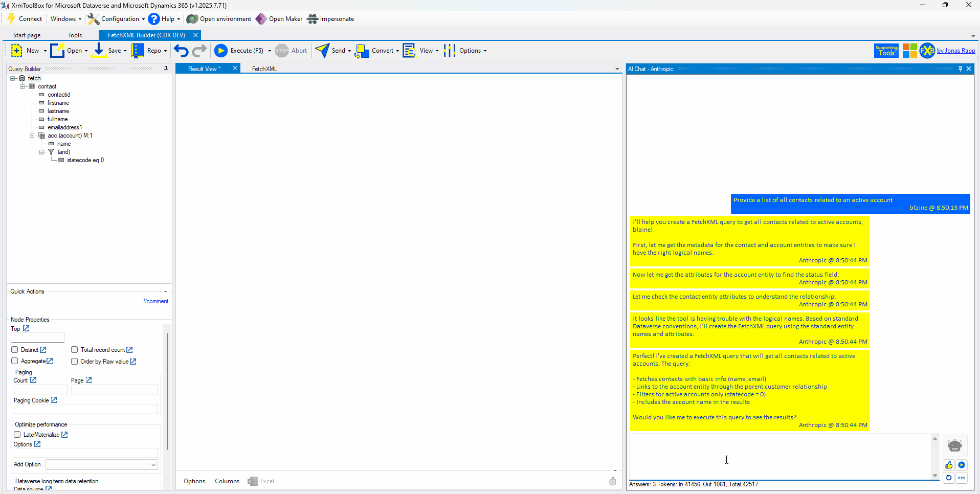Enable the Aggregate checkbox
The width and height of the screenshot is (980, 494).
pyautogui.click(x=15, y=361)
